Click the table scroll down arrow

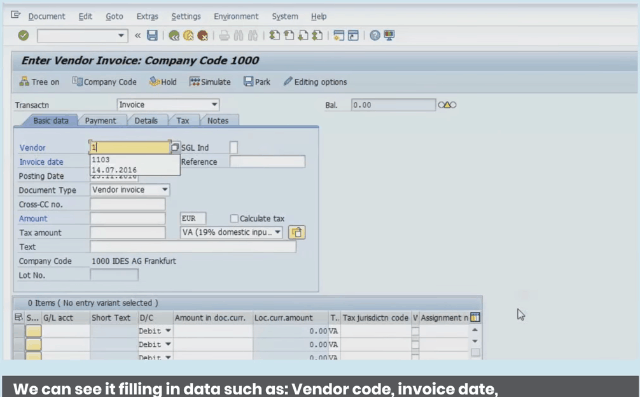pos(475,341)
